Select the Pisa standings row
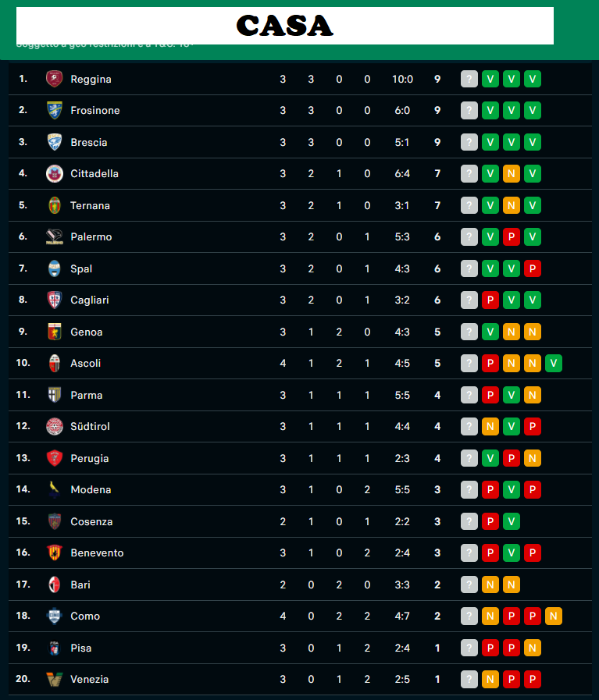This screenshot has height=700, width=599. click(x=300, y=648)
